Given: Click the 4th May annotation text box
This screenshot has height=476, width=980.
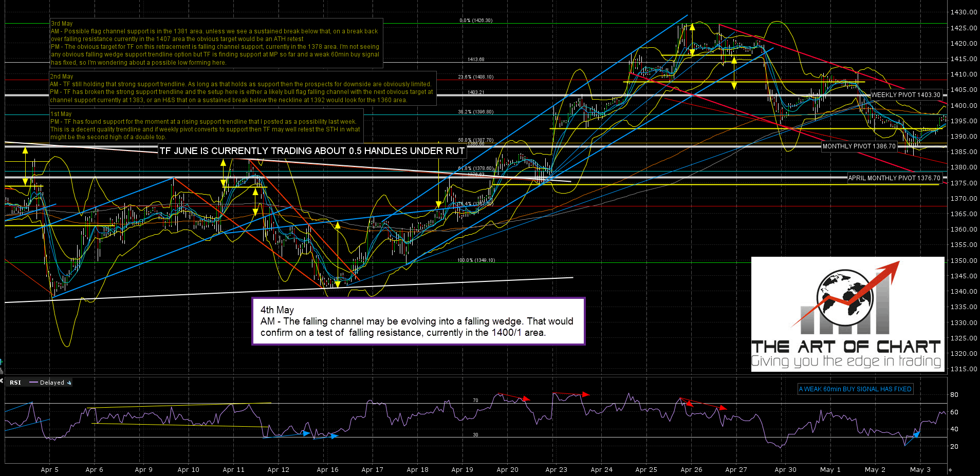Looking at the screenshot, I should [418, 321].
